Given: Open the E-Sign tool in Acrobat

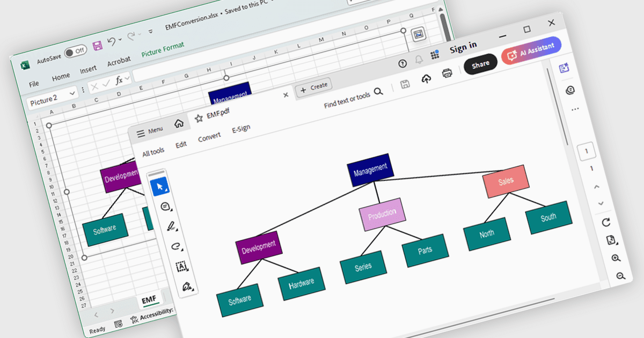Looking at the screenshot, I should [241, 129].
